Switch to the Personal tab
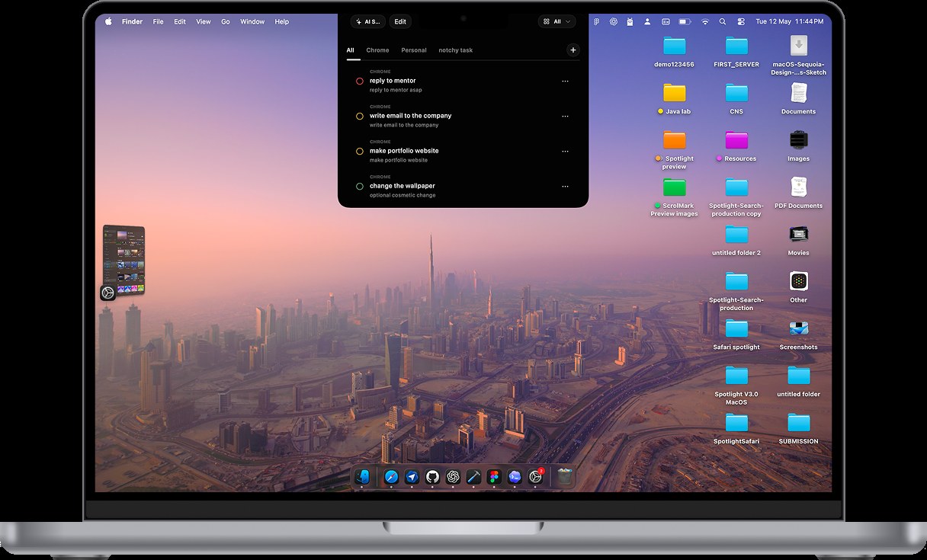 point(414,50)
